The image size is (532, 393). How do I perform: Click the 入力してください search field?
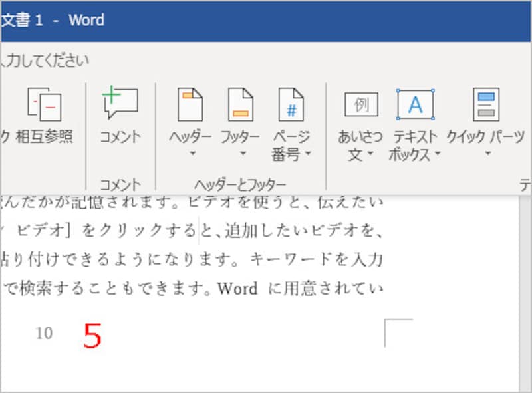click(x=45, y=60)
